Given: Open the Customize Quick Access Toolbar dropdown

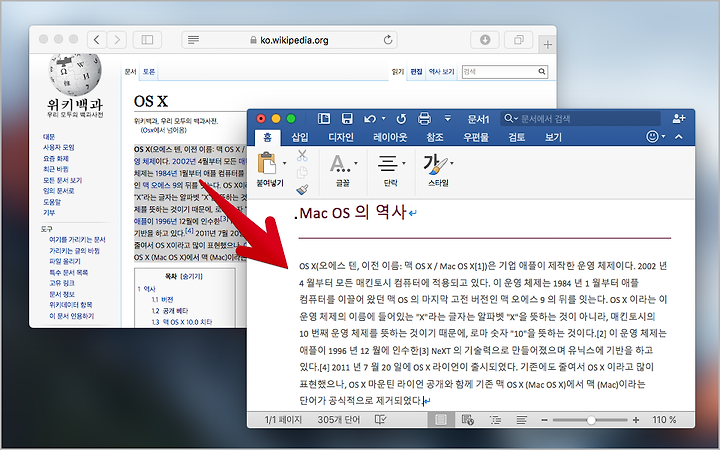Looking at the screenshot, I should tap(447, 119).
